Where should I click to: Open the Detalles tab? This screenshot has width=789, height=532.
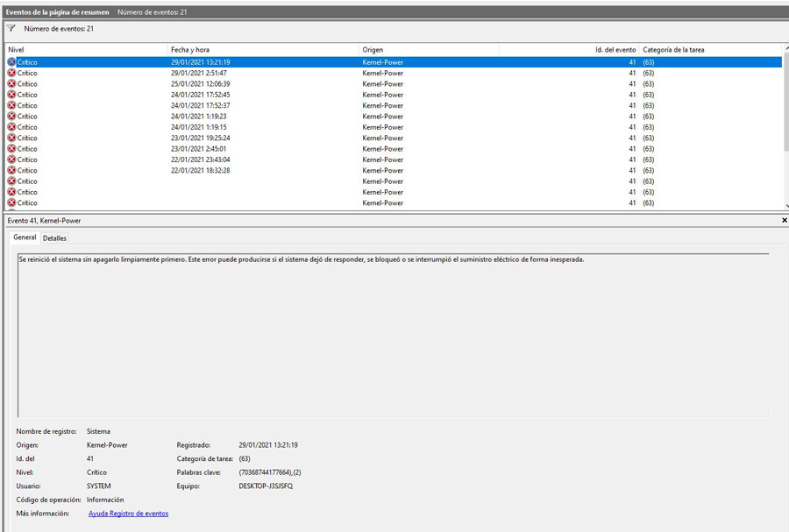54,238
